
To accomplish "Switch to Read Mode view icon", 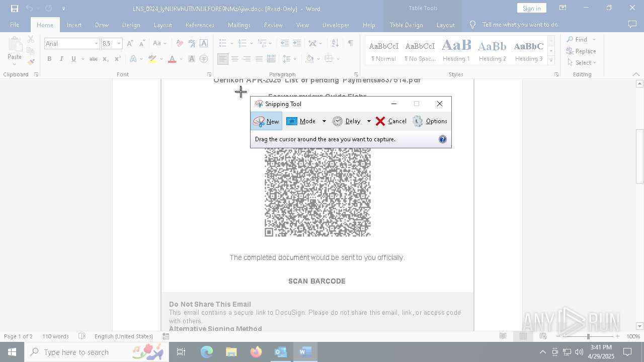I will coord(503,336).
